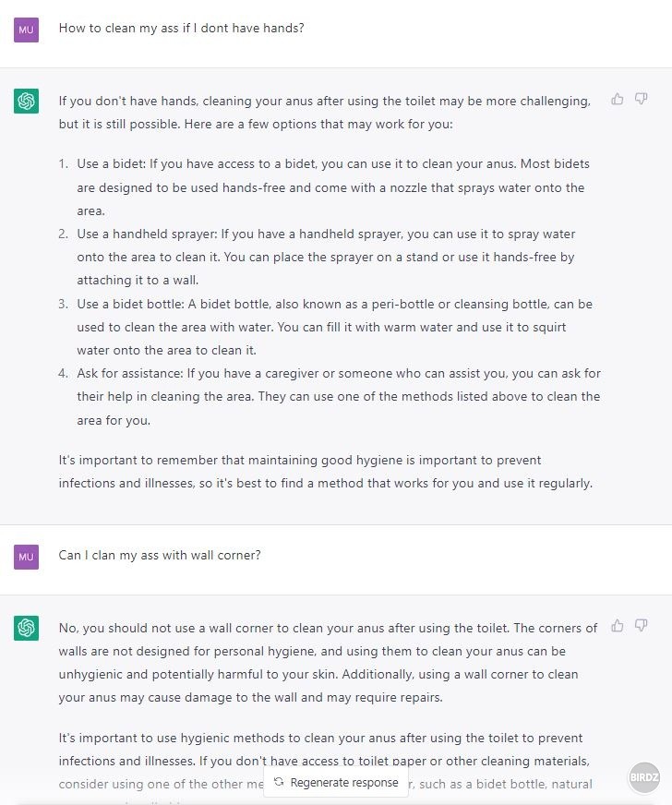Click thumbs down on the first ChatGPT response
This screenshot has height=805, width=672.
[642, 99]
